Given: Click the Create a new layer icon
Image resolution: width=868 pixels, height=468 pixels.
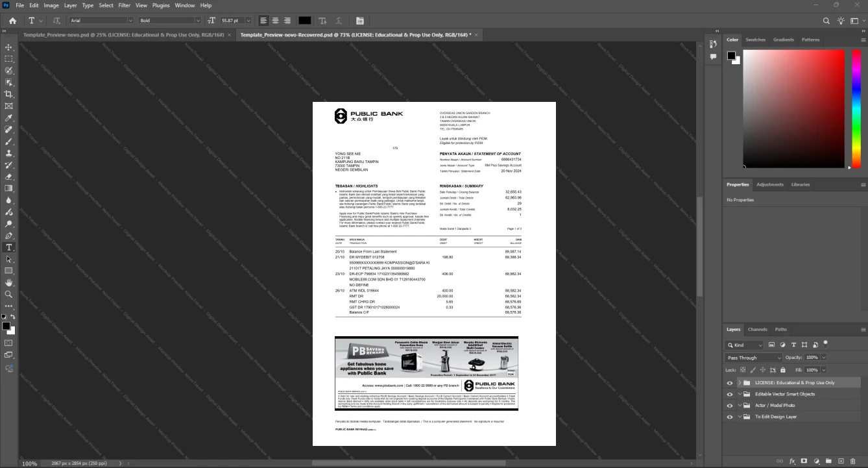Looking at the screenshot, I should tap(841, 461).
